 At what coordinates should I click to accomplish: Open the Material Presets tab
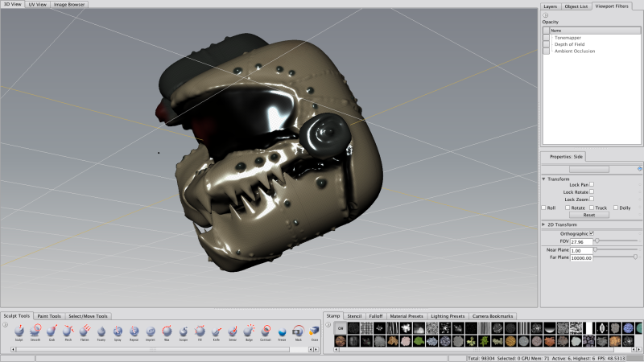click(x=407, y=316)
